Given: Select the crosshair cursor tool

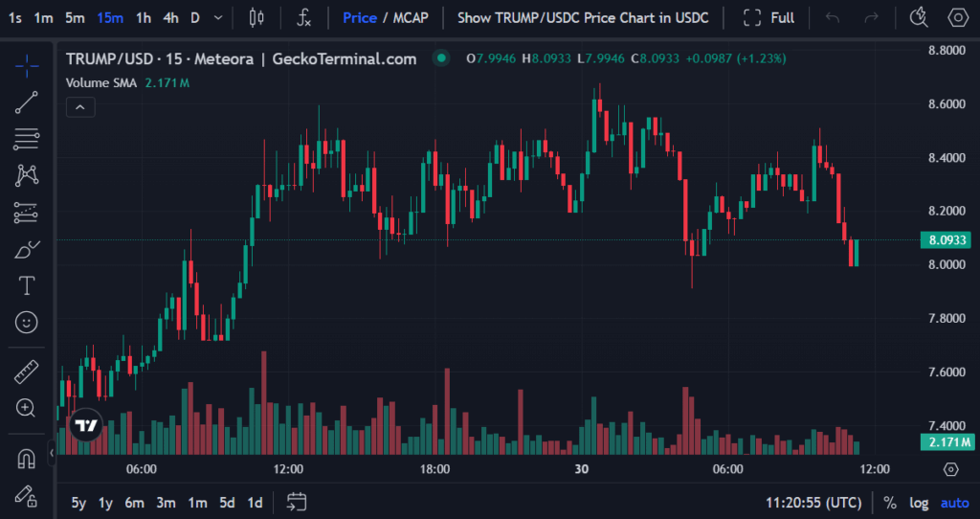Looking at the screenshot, I should pos(27,65).
